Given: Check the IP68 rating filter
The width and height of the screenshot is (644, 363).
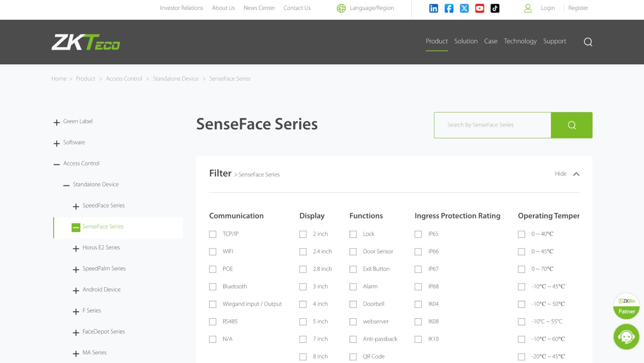Looking at the screenshot, I should pyautogui.click(x=418, y=287).
